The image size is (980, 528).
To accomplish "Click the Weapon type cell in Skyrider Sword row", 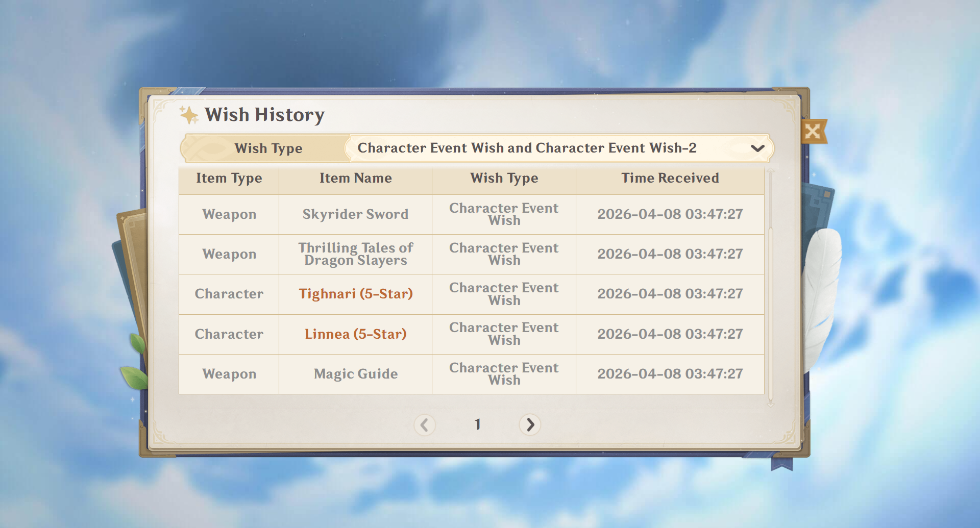I will click(x=229, y=214).
